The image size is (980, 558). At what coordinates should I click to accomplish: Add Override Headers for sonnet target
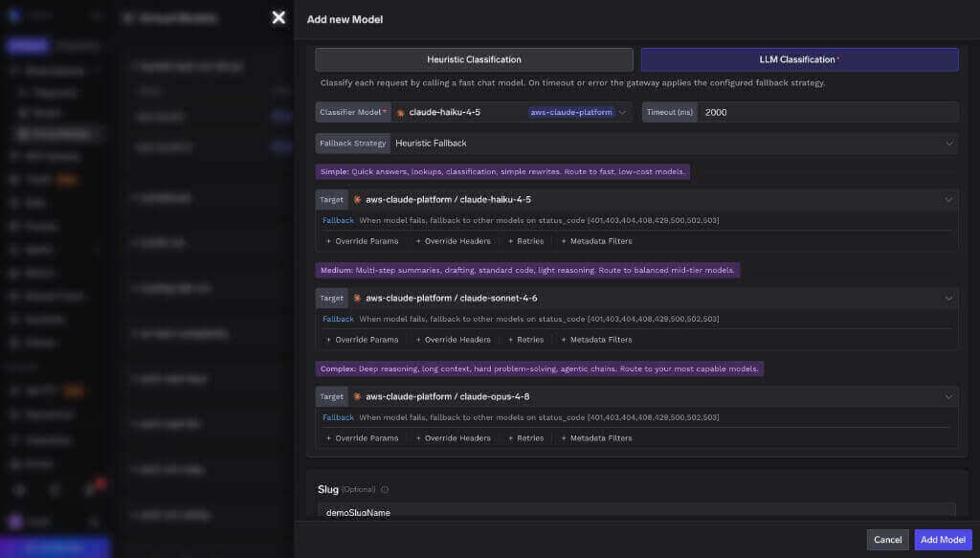coord(453,340)
